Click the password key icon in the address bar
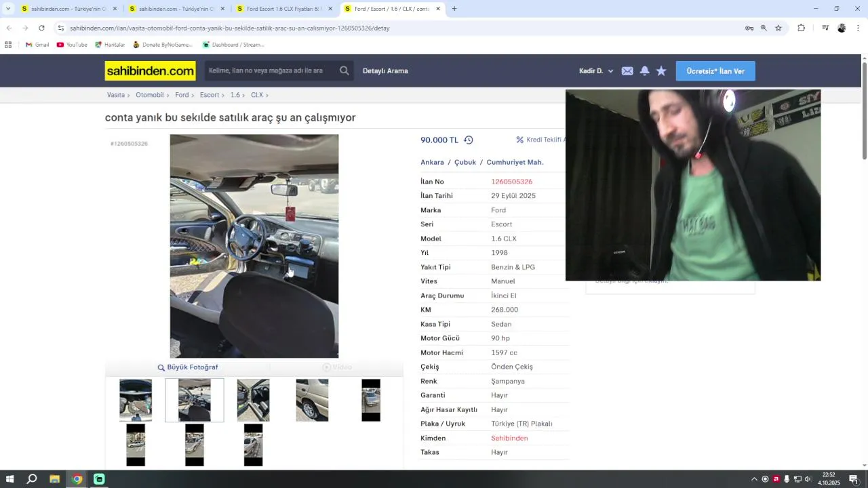 [749, 28]
